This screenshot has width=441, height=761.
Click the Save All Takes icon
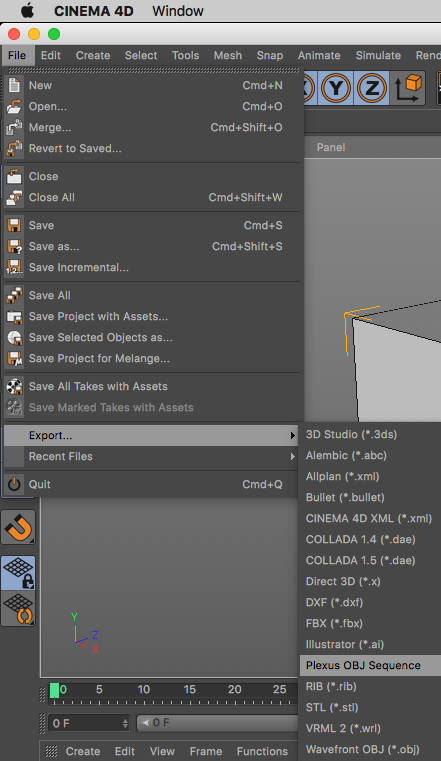click(14, 386)
